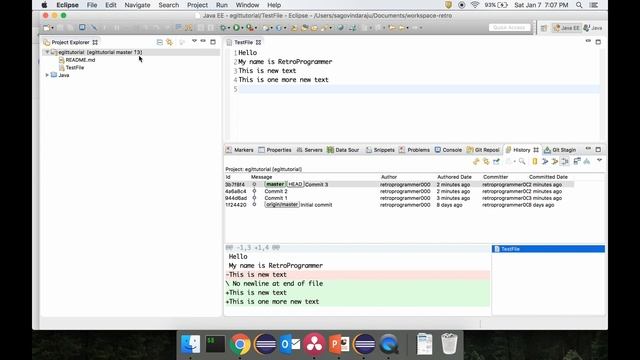This screenshot has width=640, height=360.
Task: Expand the Java project node
Action: pos(47,75)
